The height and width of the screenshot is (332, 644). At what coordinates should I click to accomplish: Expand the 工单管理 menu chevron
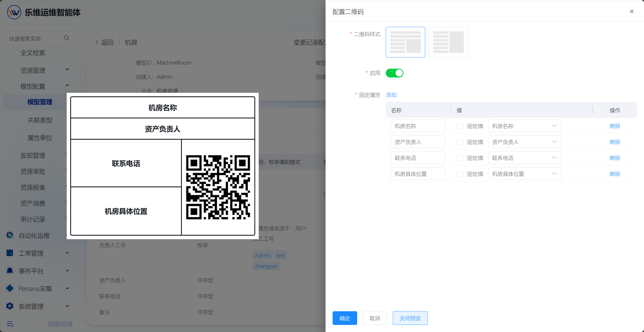point(67,253)
